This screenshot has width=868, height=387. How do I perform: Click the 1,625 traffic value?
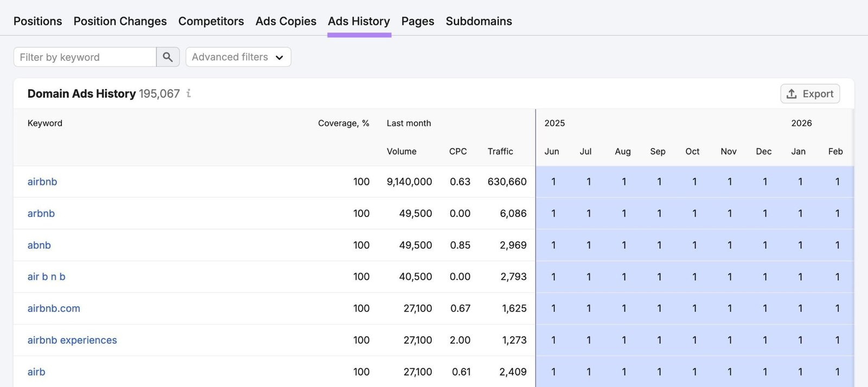click(x=514, y=308)
